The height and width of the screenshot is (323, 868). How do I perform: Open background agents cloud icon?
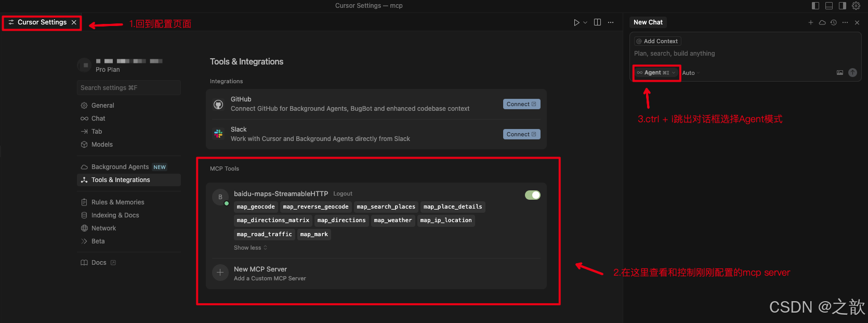coord(822,22)
